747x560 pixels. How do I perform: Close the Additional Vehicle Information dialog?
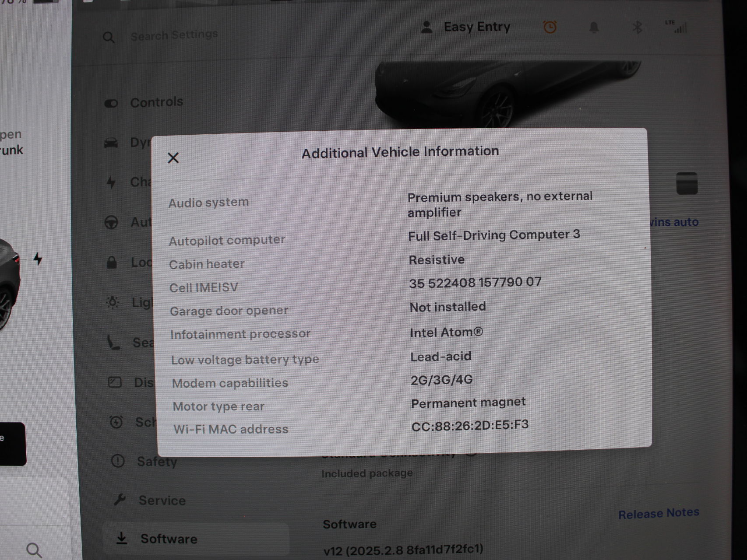point(173,158)
